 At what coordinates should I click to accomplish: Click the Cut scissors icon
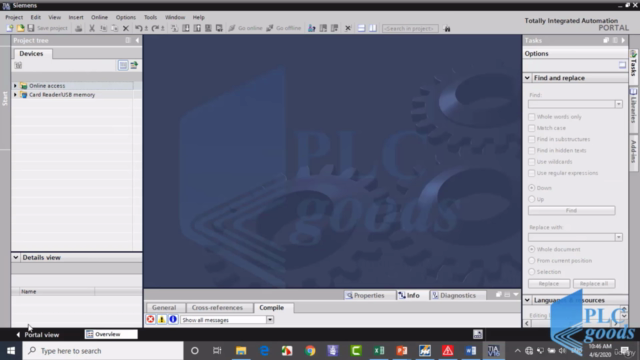(x=92, y=28)
